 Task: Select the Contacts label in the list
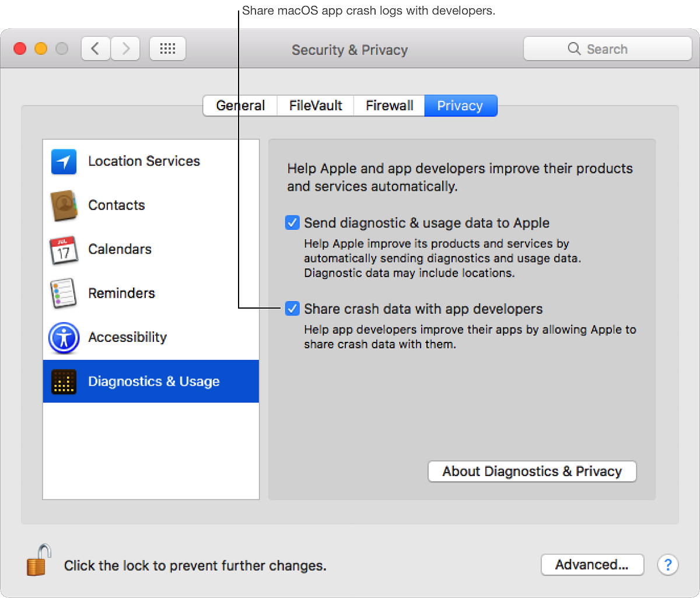click(x=117, y=205)
